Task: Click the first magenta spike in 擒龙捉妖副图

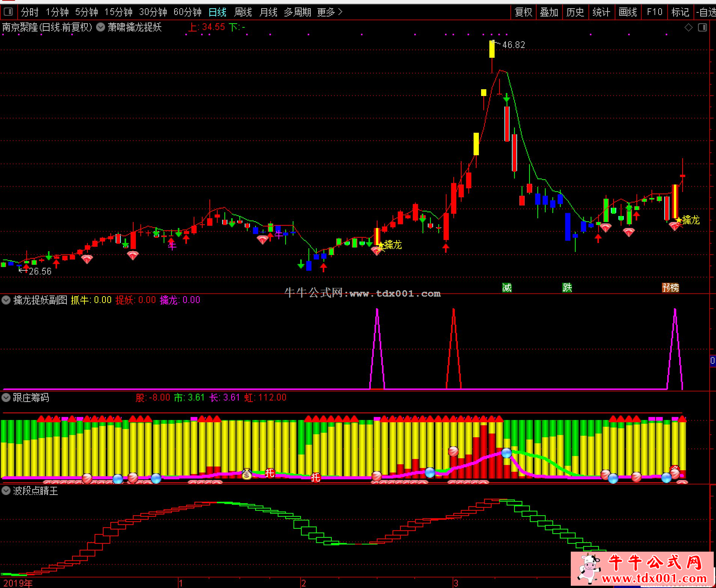Action: click(377, 349)
